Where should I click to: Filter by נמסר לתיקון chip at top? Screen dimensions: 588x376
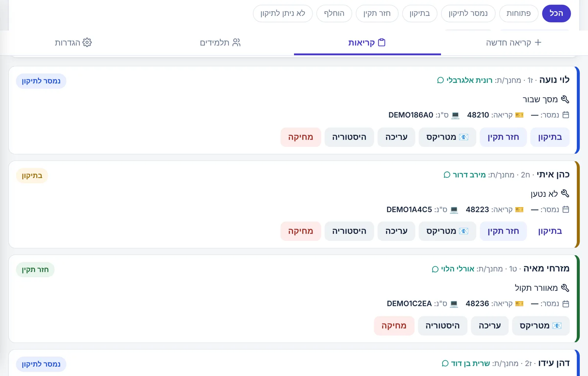coord(468,14)
